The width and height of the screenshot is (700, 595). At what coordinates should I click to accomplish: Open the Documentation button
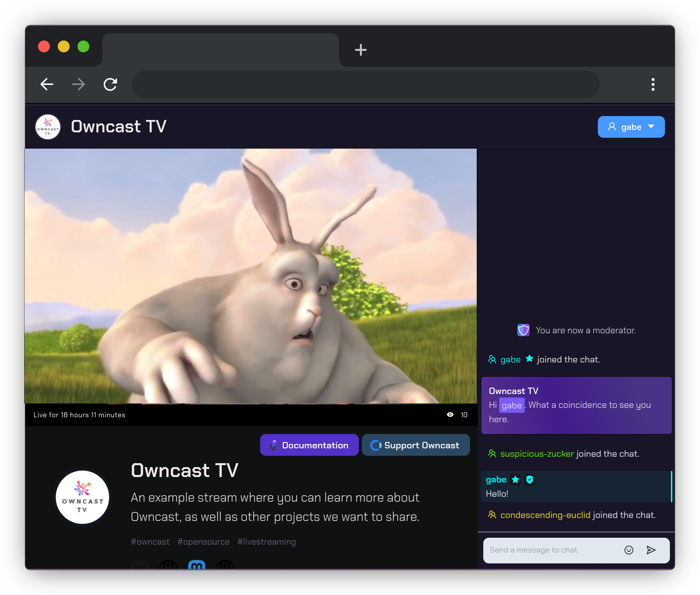(309, 445)
